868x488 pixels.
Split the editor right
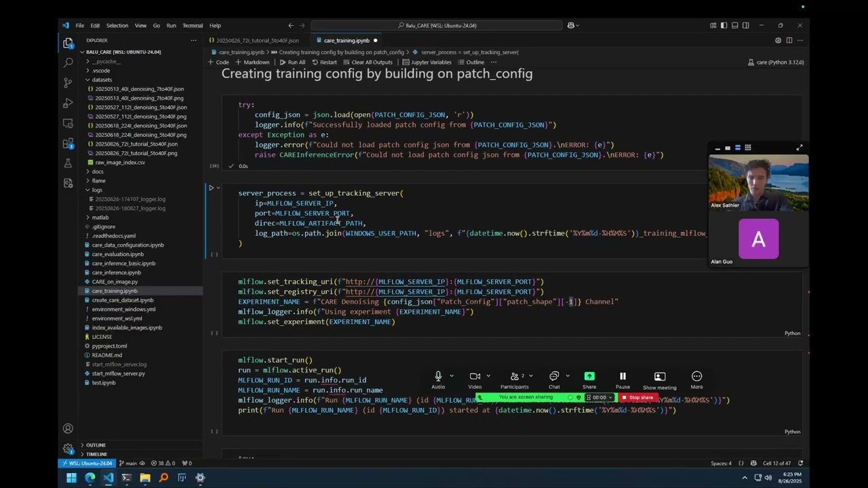click(789, 41)
